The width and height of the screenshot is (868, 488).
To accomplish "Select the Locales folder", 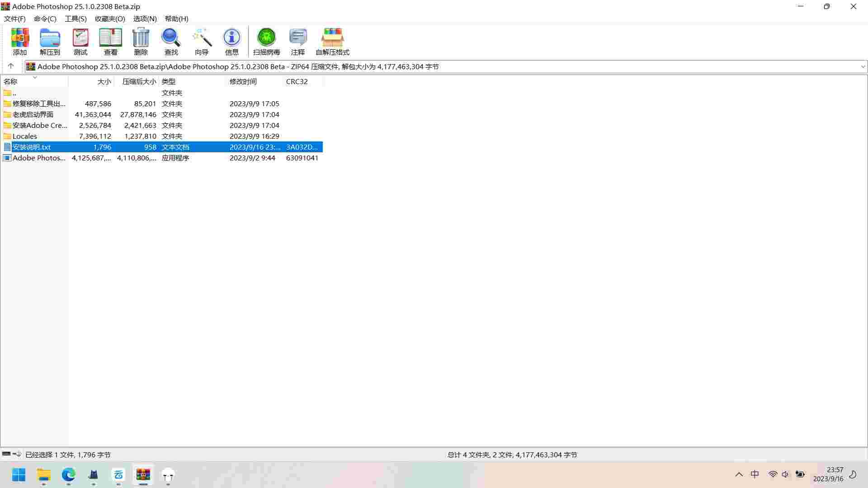I will [162, 136].
